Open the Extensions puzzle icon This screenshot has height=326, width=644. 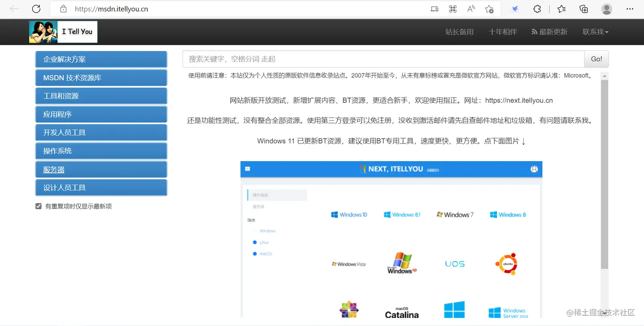[538, 9]
